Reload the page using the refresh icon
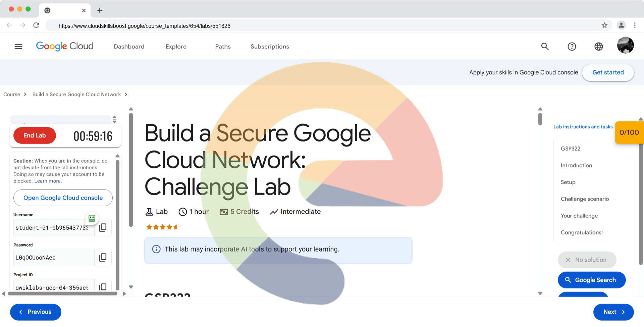The width and height of the screenshot is (644, 327). (x=36, y=25)
